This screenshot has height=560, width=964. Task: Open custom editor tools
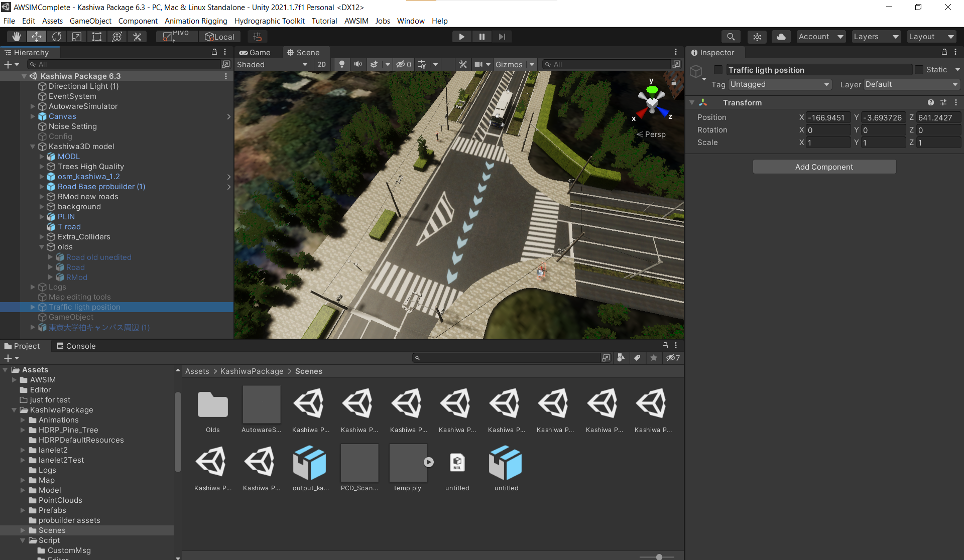coord(137,37)
